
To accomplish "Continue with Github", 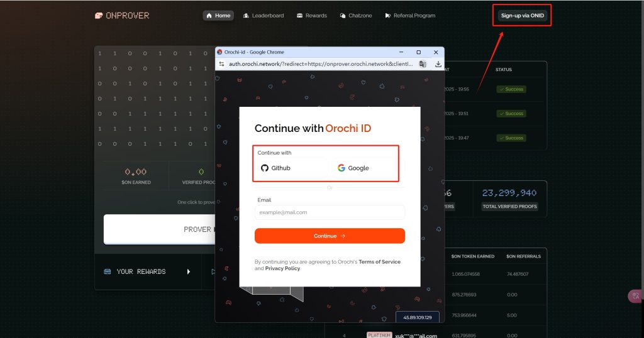I will pos(292,168).
